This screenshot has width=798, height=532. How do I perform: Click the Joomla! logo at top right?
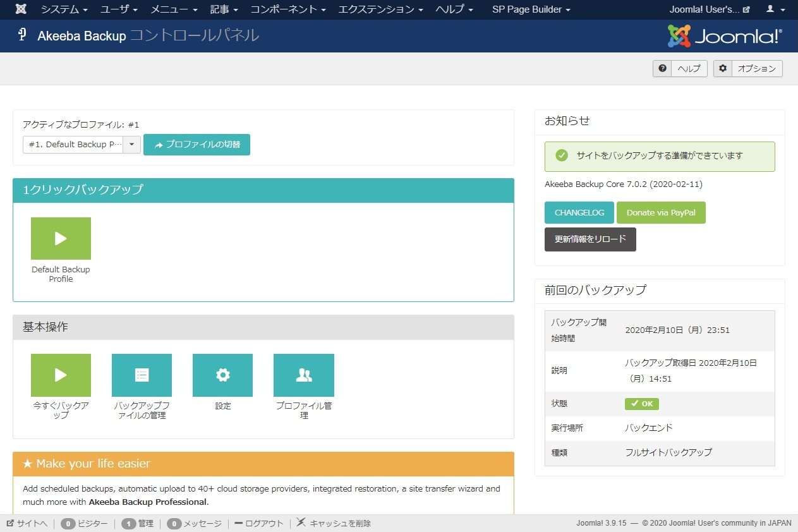point(724,36)
